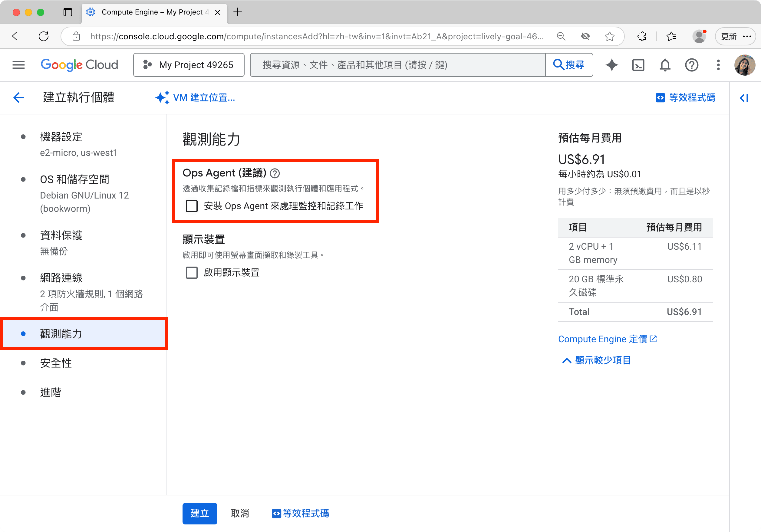
Task: Activate Cloud Shell terminal icon
Action: coord(638,65)
